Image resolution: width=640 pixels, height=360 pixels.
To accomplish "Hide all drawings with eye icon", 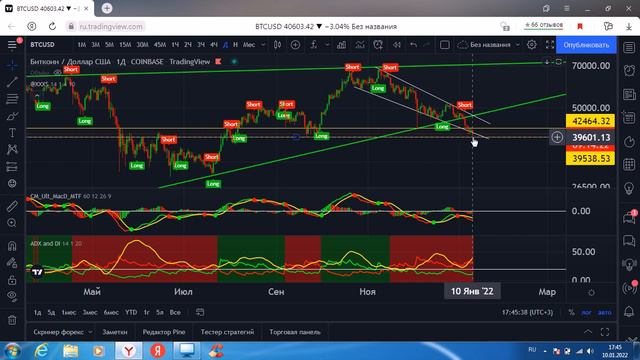I will click(12, 297).
